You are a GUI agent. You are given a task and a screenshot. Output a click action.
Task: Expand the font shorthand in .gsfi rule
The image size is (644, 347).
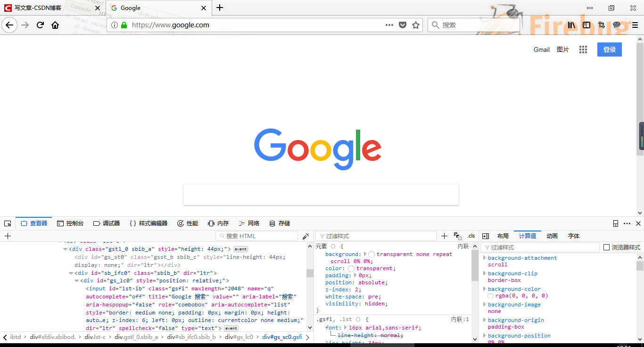pos(345,328)
